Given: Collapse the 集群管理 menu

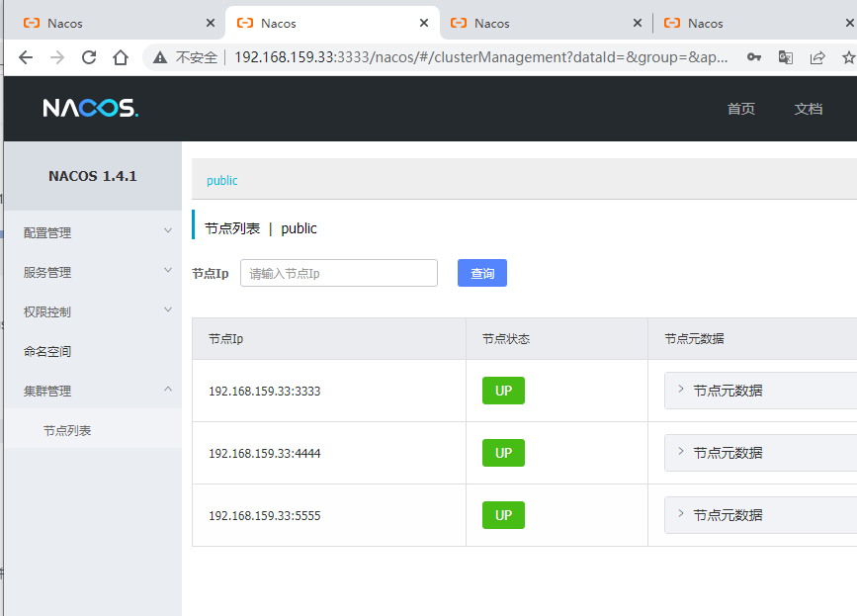Looking at the screenshot, I should click(93, 391).
